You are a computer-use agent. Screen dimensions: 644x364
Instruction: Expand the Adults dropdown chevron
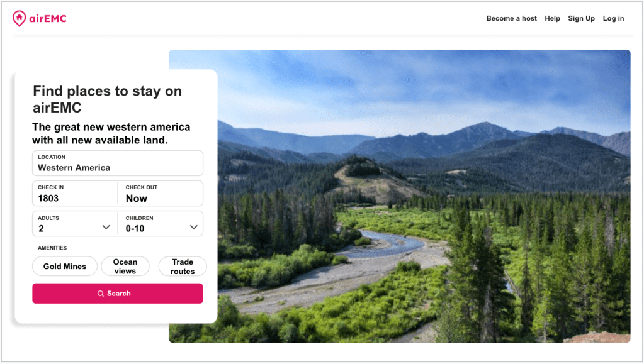coord(106,228)
